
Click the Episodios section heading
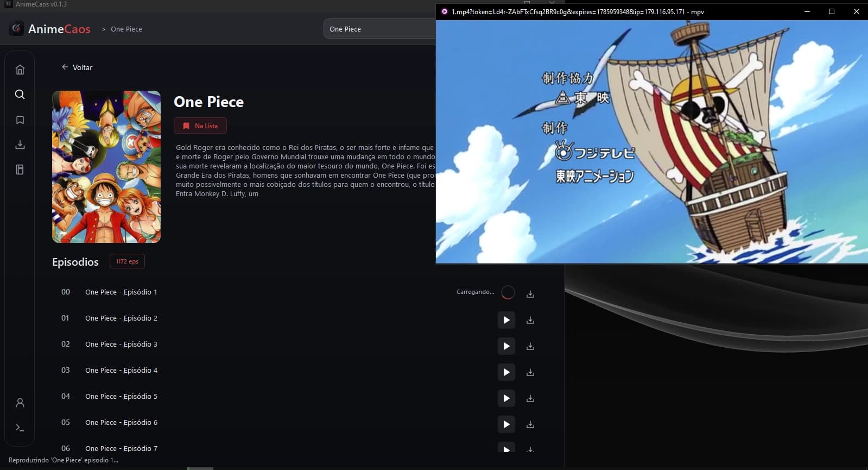(75, 262)
